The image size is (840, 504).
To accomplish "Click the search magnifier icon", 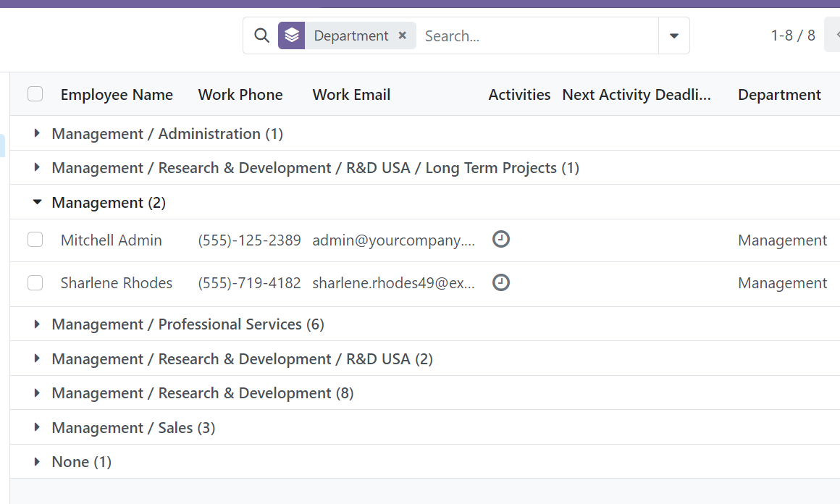I will (261, 35).
